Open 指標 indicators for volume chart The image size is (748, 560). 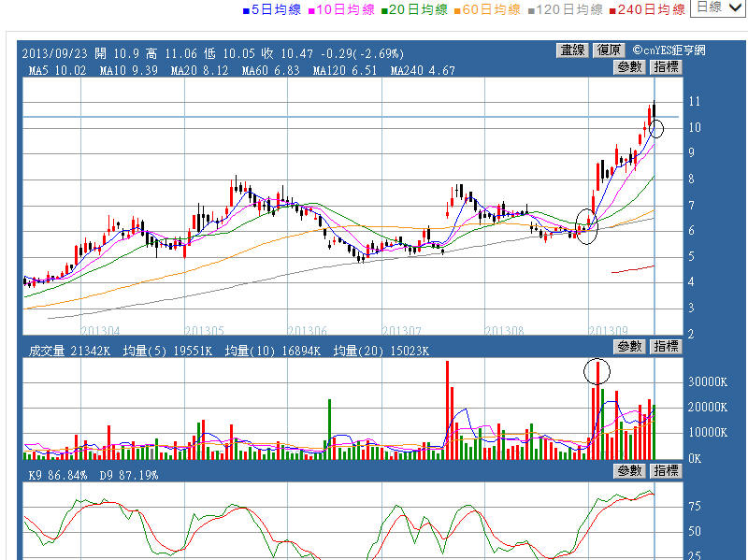[666, 346]
